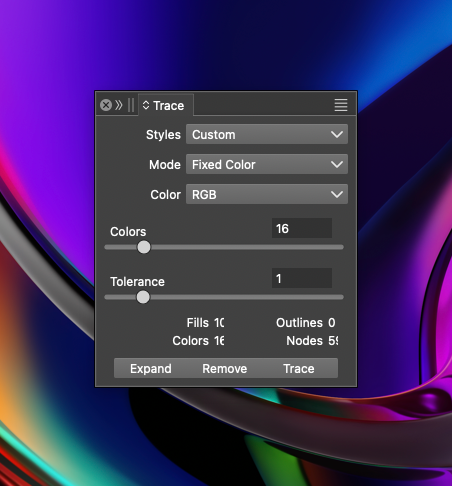
Task: Click the Trace button at the bottom
Action: coord(299,368)
